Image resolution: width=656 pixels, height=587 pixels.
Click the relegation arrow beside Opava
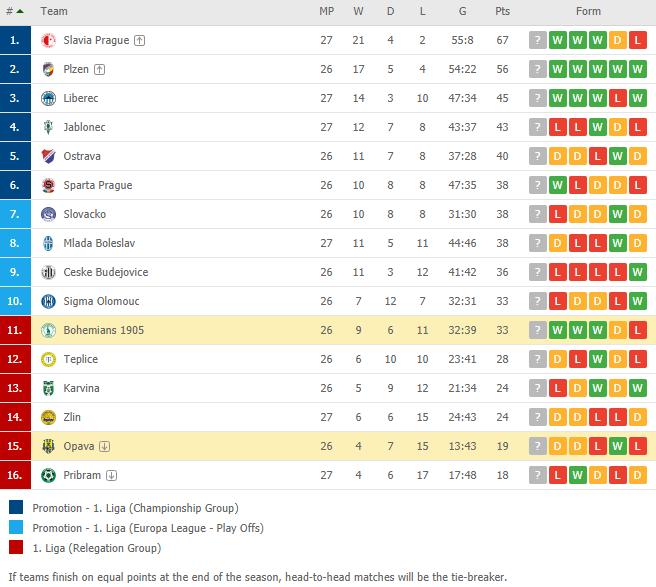click(x=105, y=446)
